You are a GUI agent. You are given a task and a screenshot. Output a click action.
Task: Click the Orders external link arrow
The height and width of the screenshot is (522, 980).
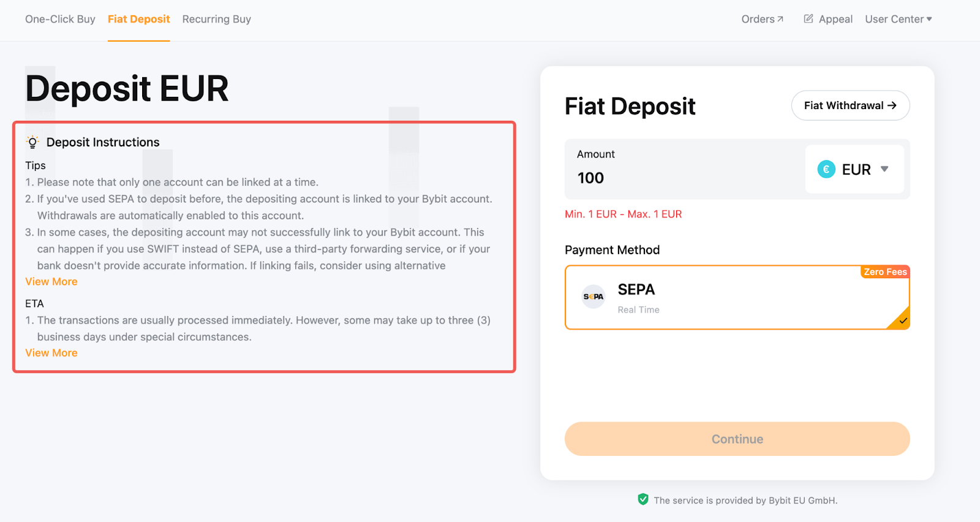point(780,19)
